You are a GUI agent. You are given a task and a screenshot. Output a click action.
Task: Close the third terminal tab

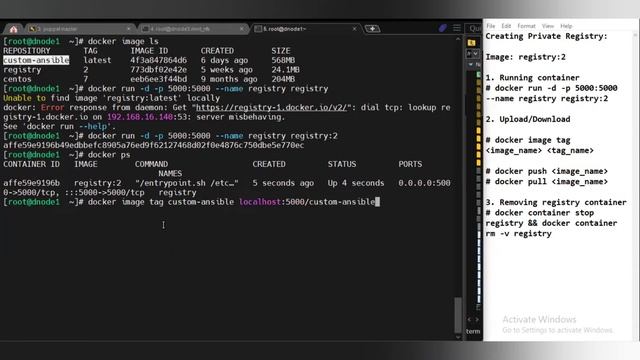click(129, 29)
